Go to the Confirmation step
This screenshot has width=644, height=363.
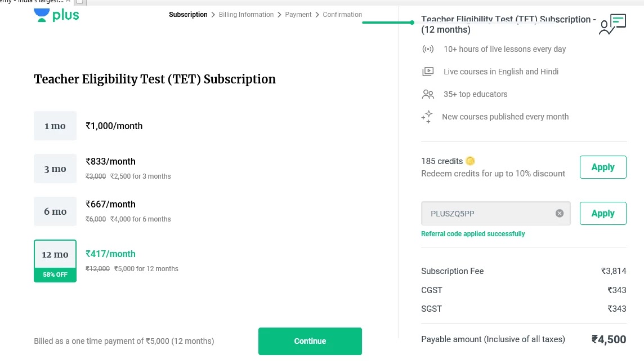342,15
